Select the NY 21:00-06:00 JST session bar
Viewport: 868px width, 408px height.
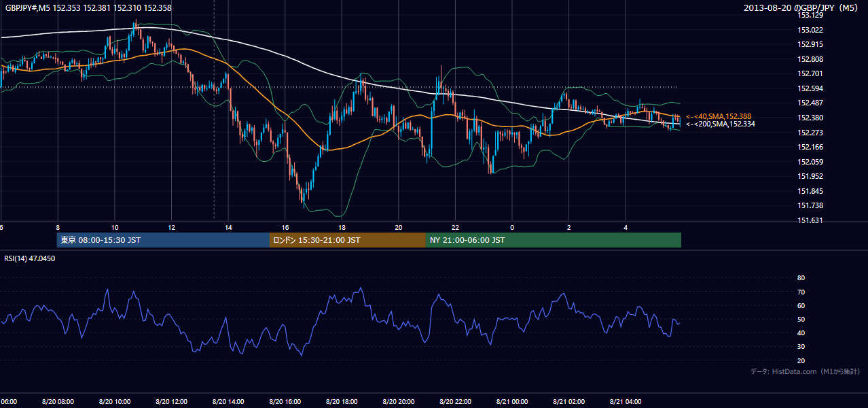pyautogui.click(x=554, y=240)
